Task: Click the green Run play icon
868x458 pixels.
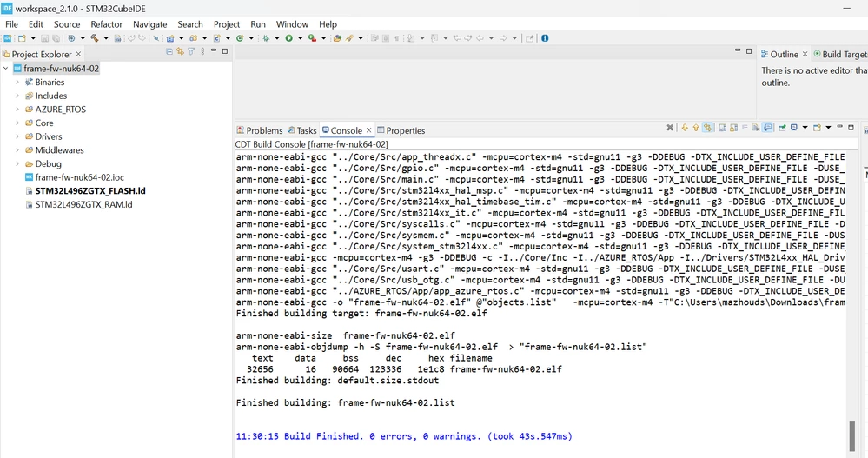Action: coord(289,38)
